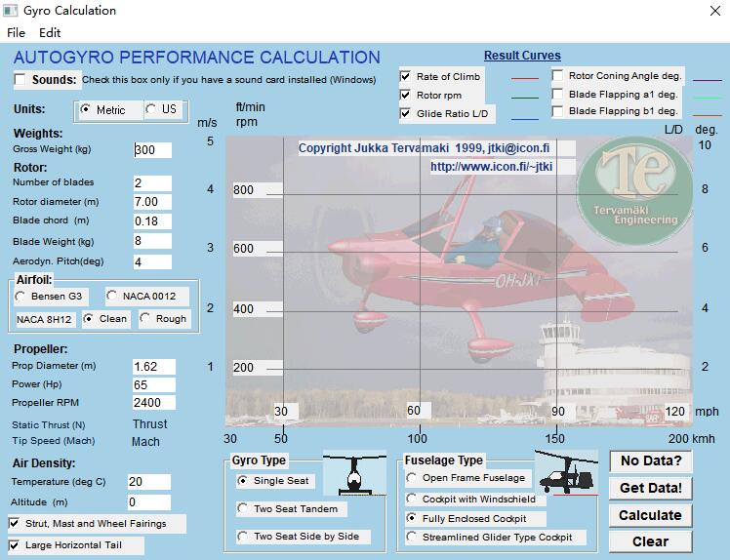
Task: Click the fuselage helicopter silhouette image
Action: click(566, 473)
